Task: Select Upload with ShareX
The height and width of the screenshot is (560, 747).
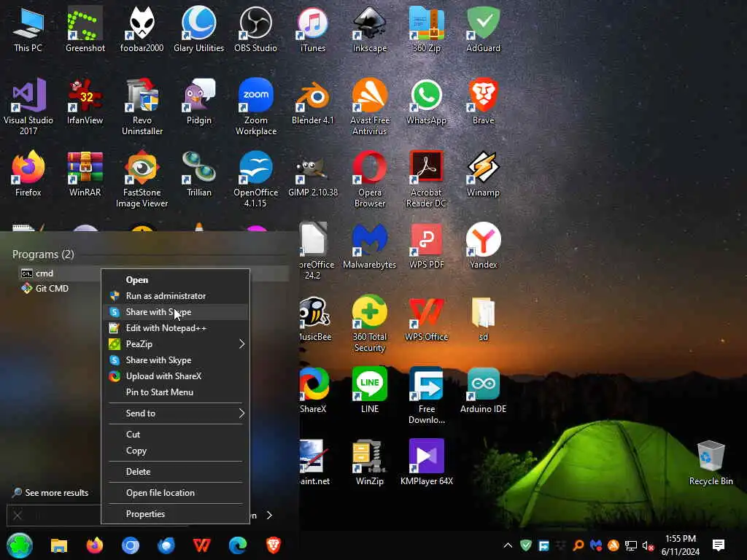Action: [x=175, y=376]
